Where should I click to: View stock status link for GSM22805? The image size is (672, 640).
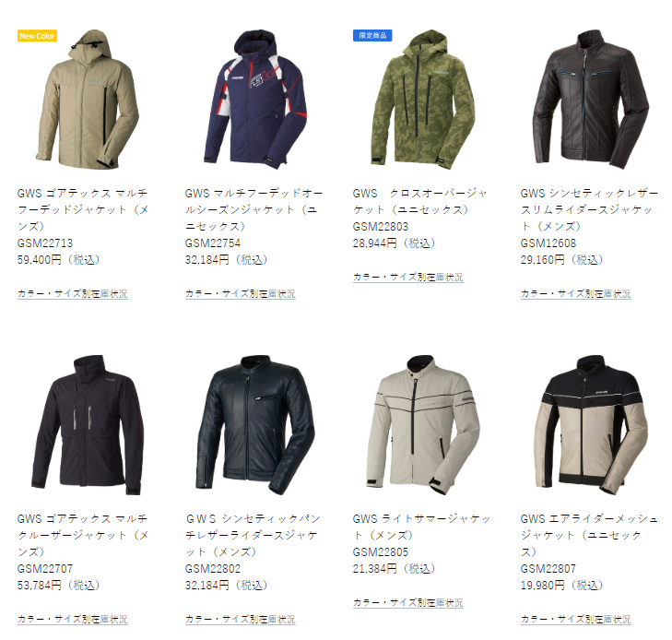[408, 603]
